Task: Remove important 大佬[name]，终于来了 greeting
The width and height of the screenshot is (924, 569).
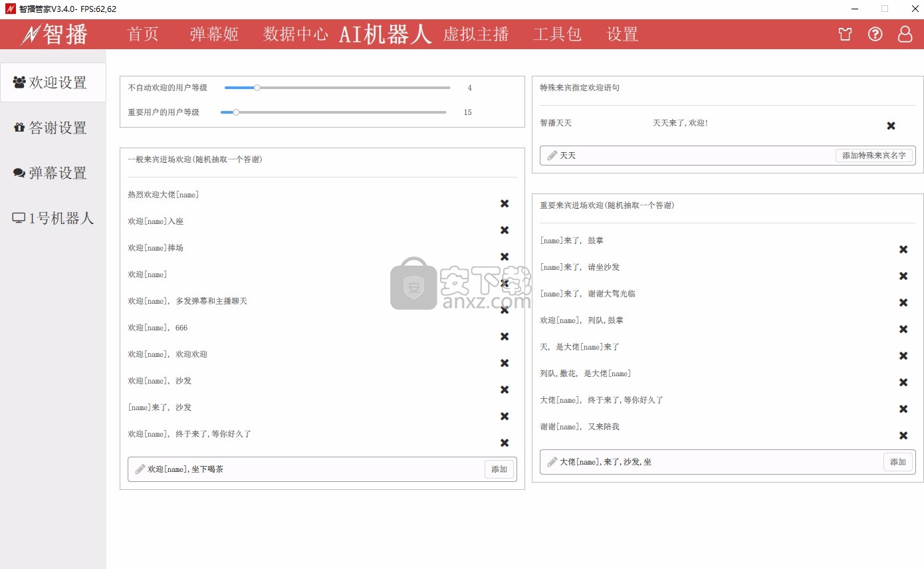Action: pos(903,409)
